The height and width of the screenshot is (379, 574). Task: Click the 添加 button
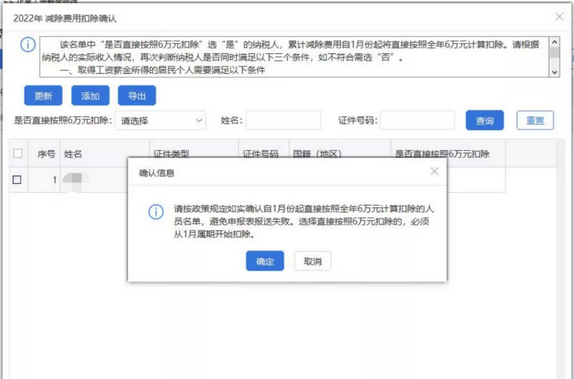point(90,96)
